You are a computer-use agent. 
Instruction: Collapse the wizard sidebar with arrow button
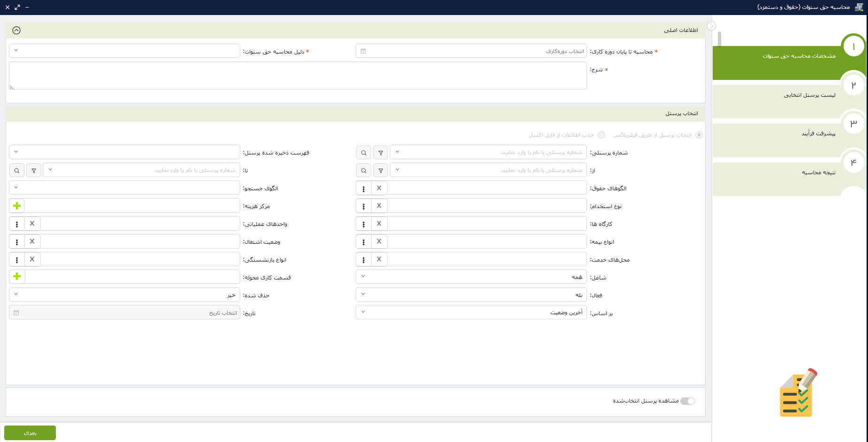tap(711, 26)
